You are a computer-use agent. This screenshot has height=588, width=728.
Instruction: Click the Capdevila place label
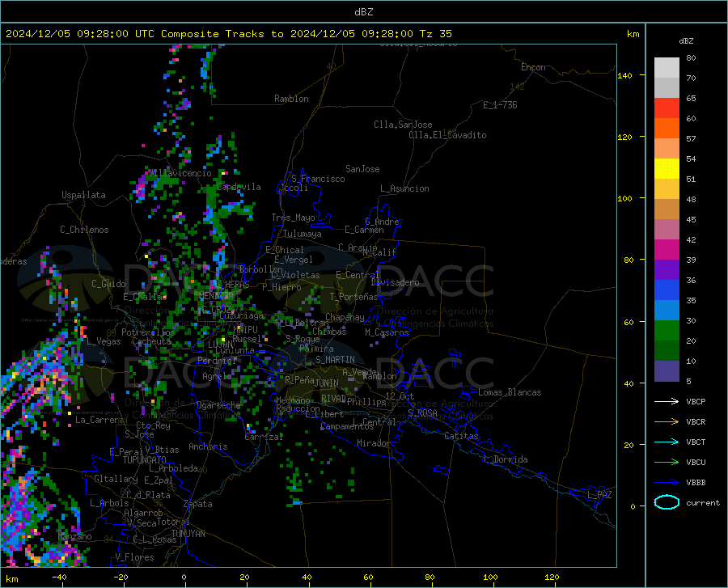239,187
